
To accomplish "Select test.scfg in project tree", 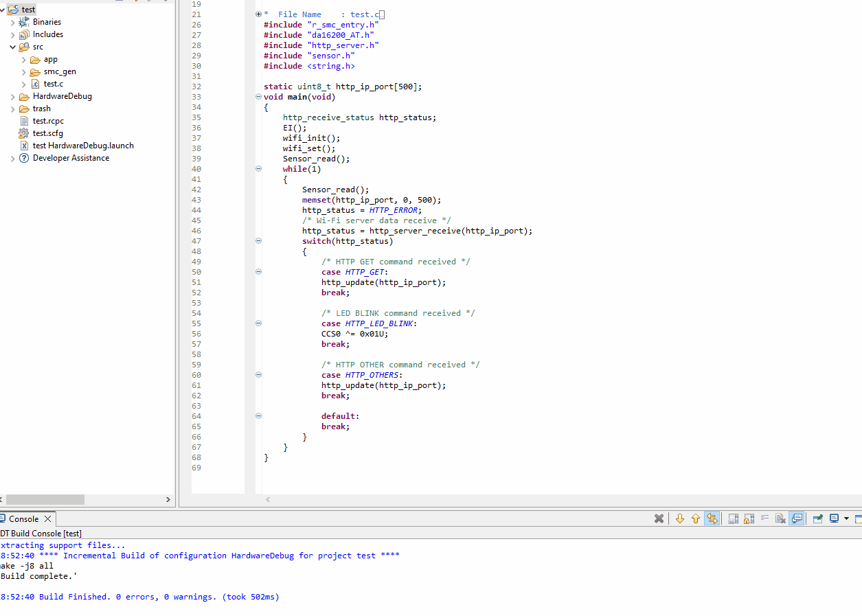I will 47,133.
